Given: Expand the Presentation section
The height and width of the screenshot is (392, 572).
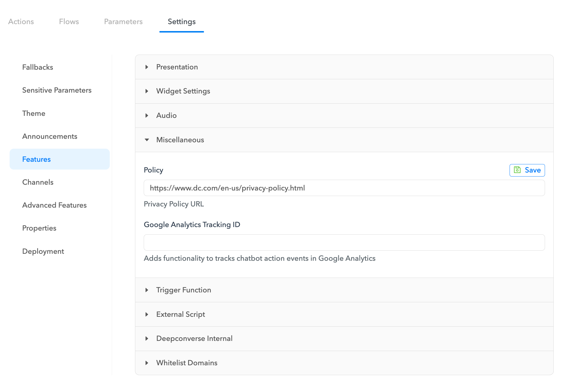Looking at the screenshot, I should click(x=177, y=67).
